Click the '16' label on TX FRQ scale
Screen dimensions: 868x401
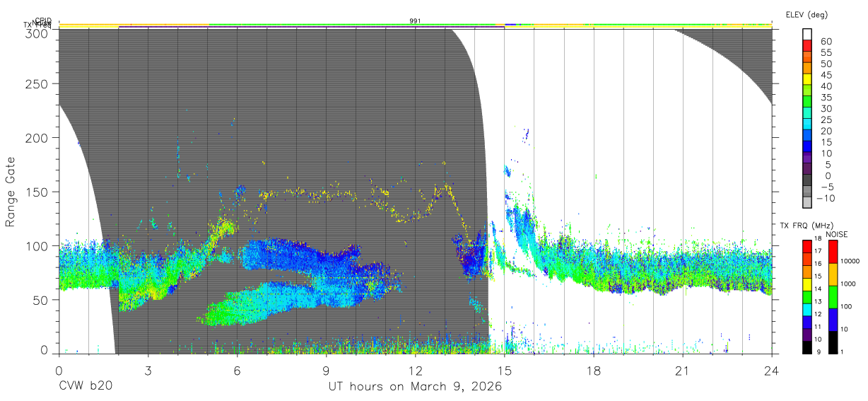click(x=817, y=264)
